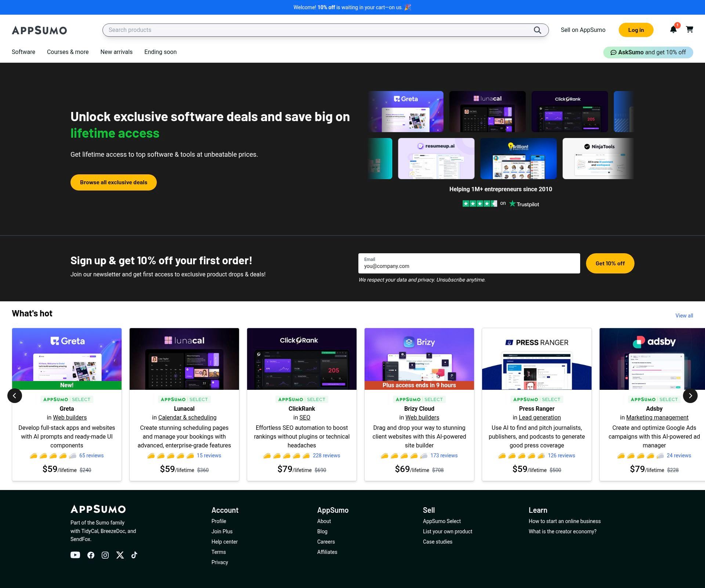Open Lunacal's 15 reviews
Viewport: 705px width, 588px height.
(209, 455)
